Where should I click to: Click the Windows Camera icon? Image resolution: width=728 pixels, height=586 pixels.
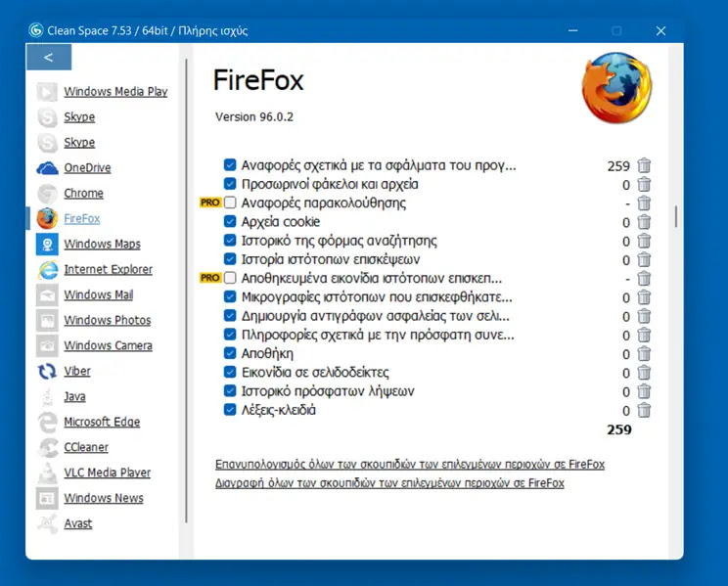coord(47,346)
